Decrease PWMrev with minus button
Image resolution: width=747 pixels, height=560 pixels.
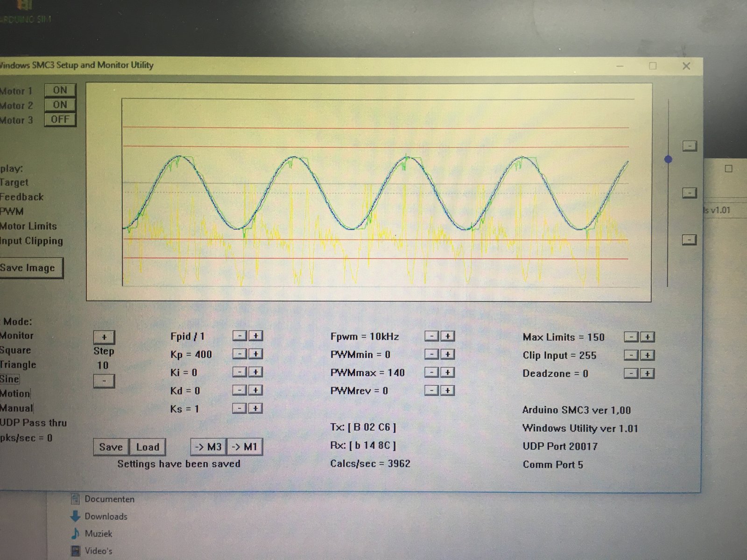tap(432, 391)
